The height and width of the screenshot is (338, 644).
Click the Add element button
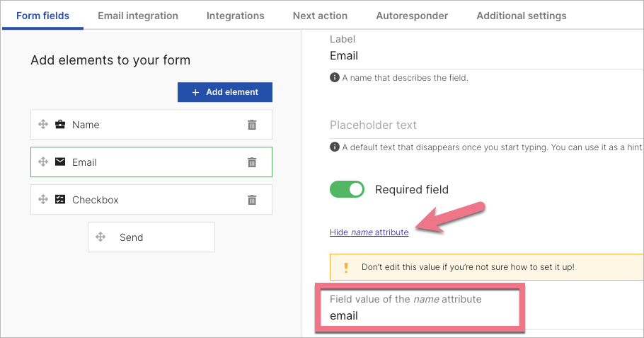(225, 92)
